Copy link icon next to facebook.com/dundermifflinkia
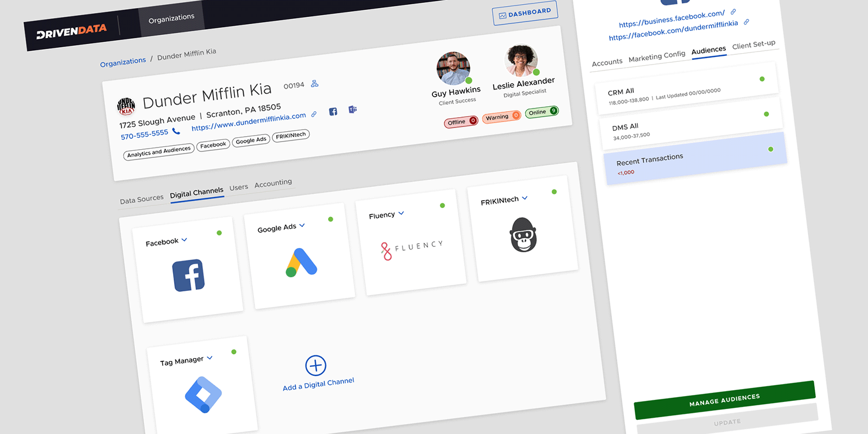This screenshot has height=434, width=868. coord(746,22)
